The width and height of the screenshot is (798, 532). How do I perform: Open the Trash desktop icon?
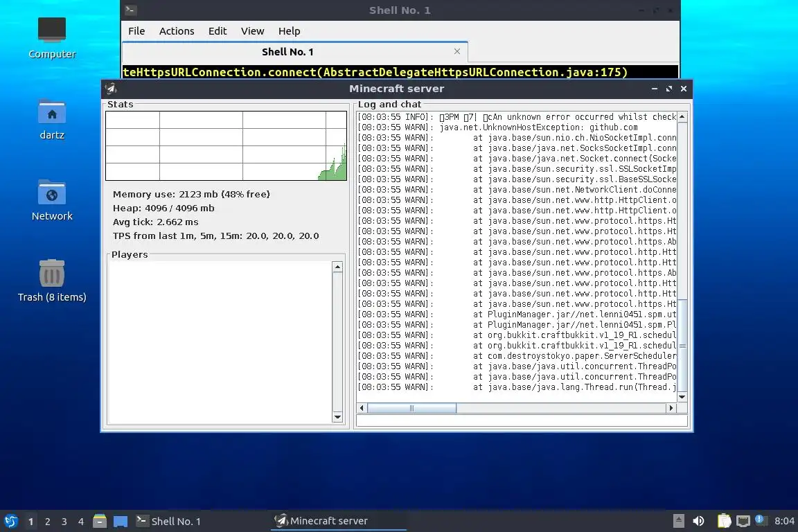tap(52, 281)
